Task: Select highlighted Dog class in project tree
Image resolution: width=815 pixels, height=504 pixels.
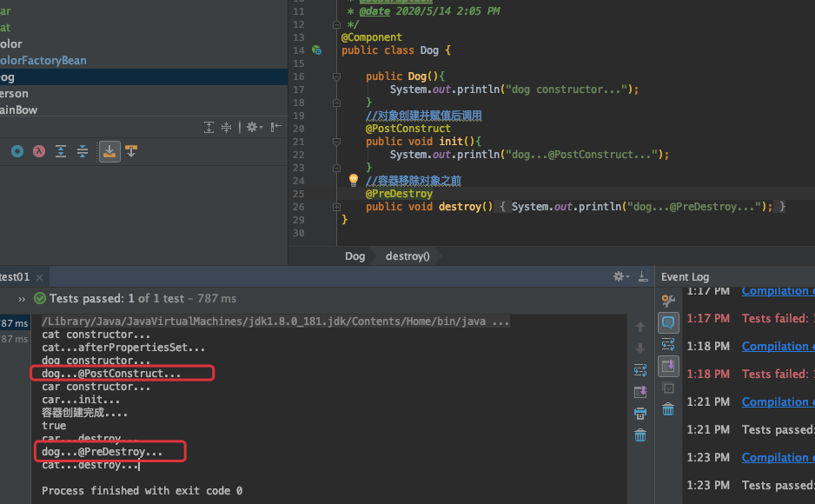Action: (x=143, y=76)
